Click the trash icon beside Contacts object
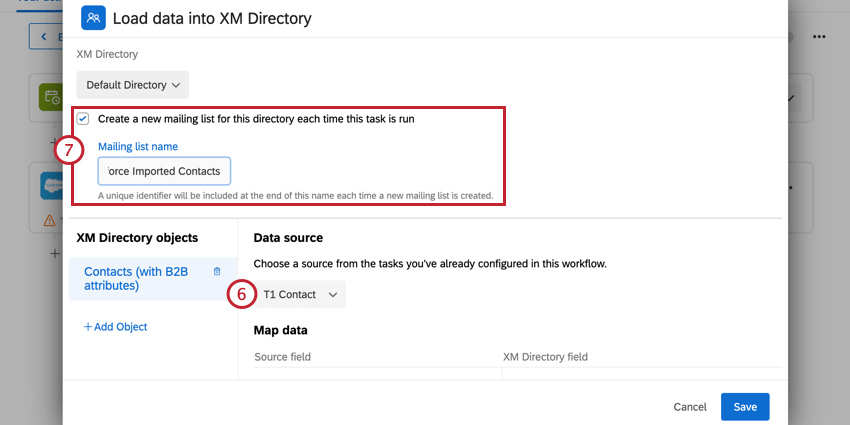 (x=217, y=272)
